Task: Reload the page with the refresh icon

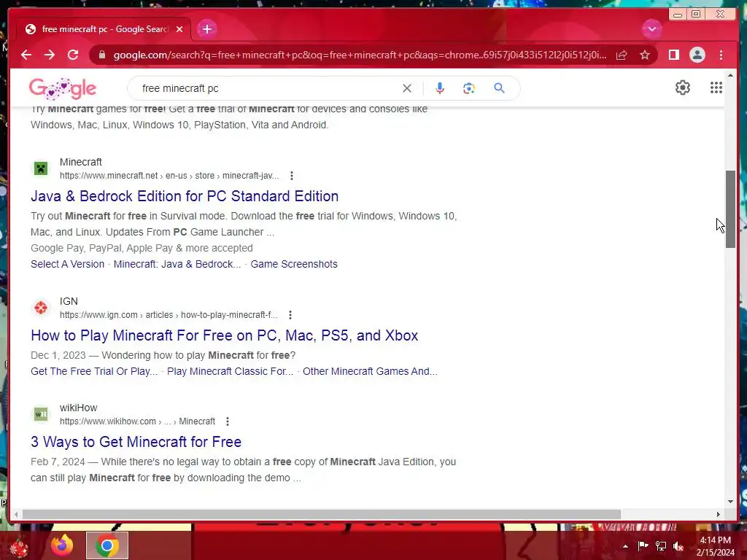Action: pos(73,55)
